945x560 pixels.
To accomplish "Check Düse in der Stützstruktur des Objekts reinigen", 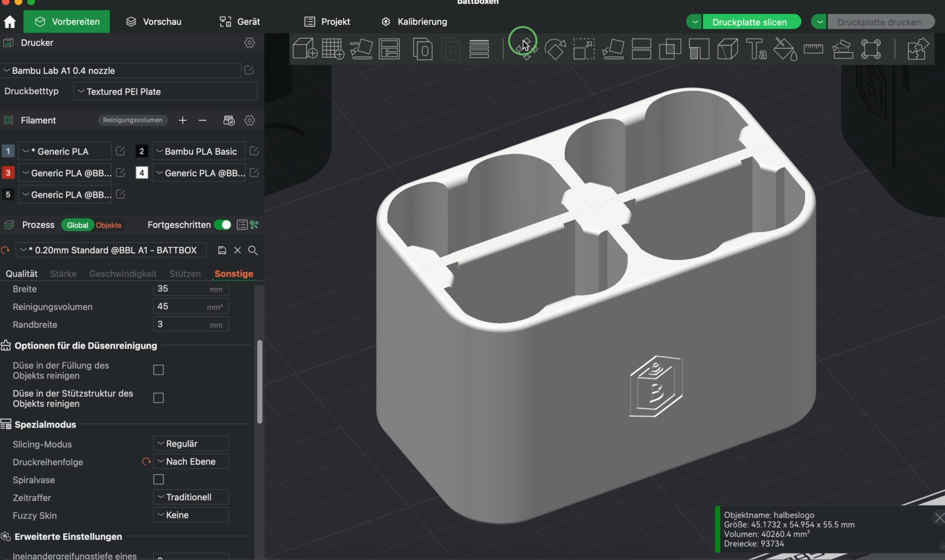I will point(159,398).
